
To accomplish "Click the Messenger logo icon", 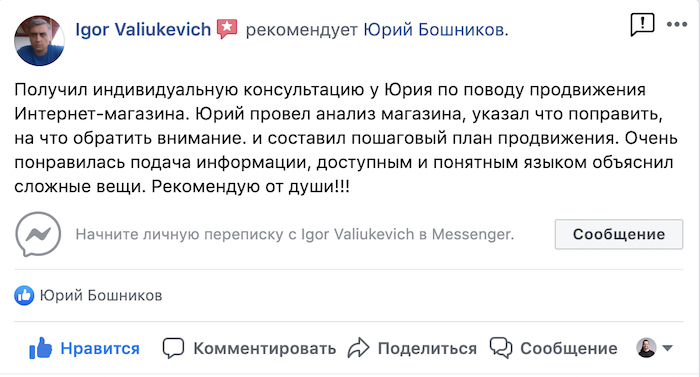I will click(x=38, y=234).
